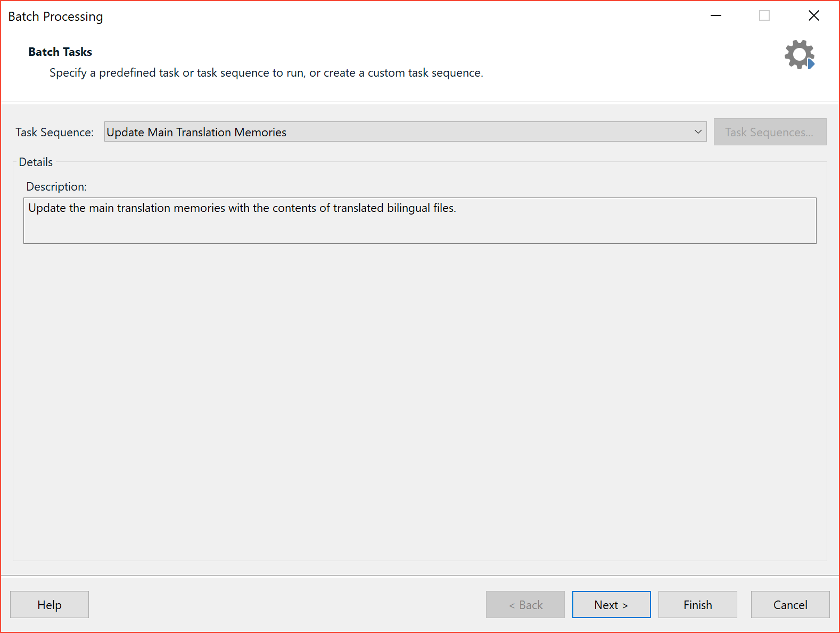This screenshot has width=840, height=633.
Task: Close the Batch Processing dialog
Action: point(813,16)
